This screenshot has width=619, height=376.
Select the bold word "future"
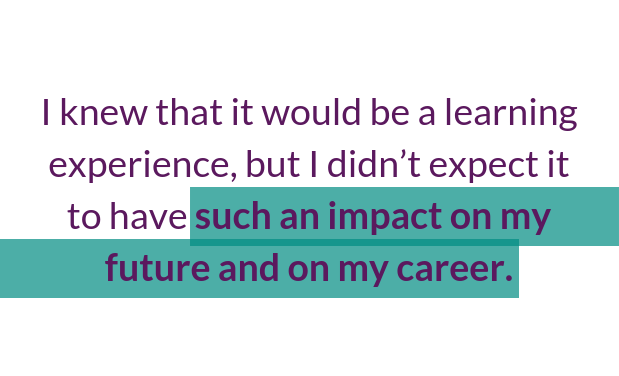158,268
